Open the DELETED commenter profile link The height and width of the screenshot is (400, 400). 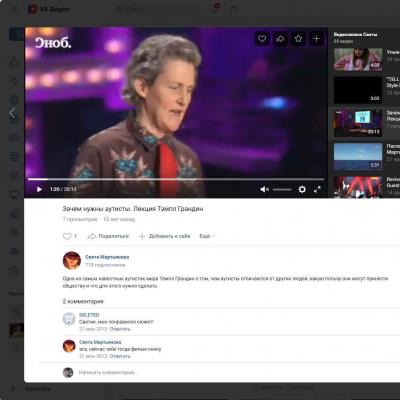[x=89, y=315]
